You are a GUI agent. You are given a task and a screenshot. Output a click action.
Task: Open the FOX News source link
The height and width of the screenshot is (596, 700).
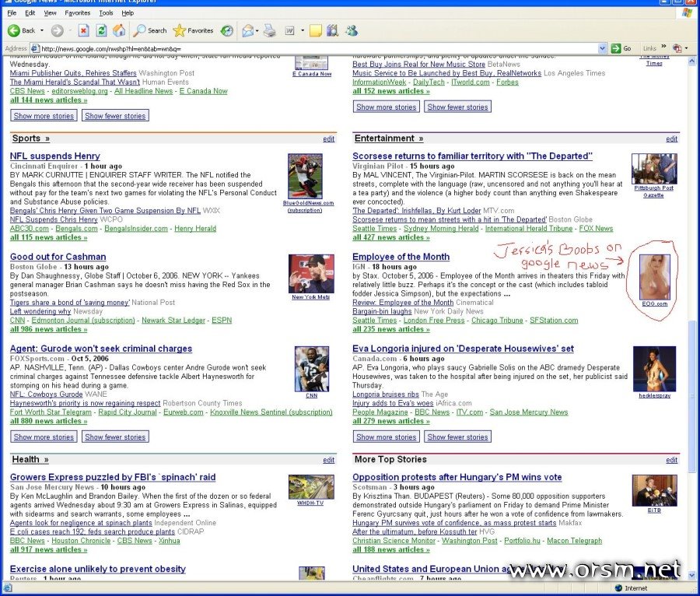click(x=596, y=229)
